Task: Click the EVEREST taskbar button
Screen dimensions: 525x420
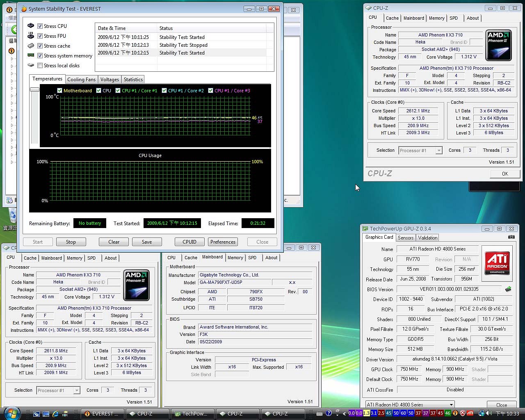Action: coord(102,414)
